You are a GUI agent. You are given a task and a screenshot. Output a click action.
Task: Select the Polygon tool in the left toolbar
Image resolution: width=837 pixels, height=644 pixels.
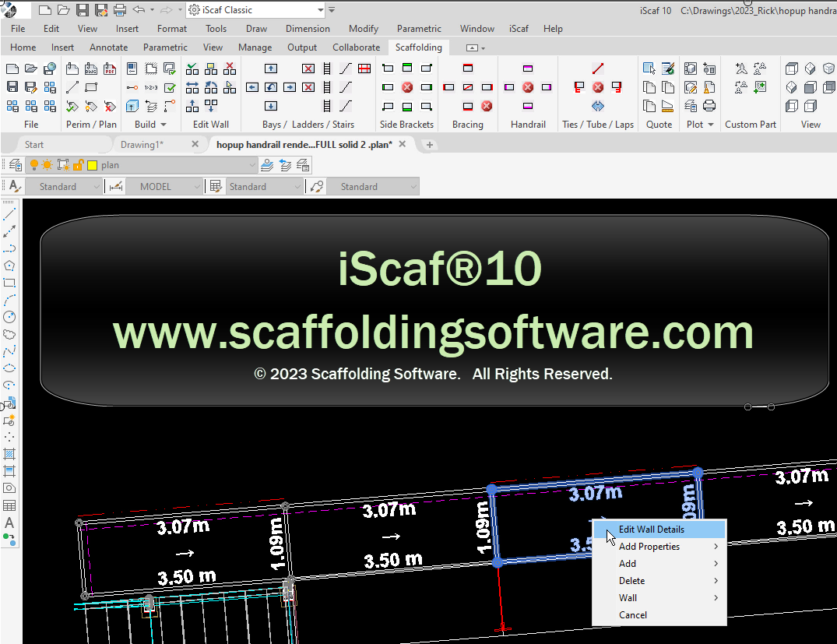pos(9,266)
